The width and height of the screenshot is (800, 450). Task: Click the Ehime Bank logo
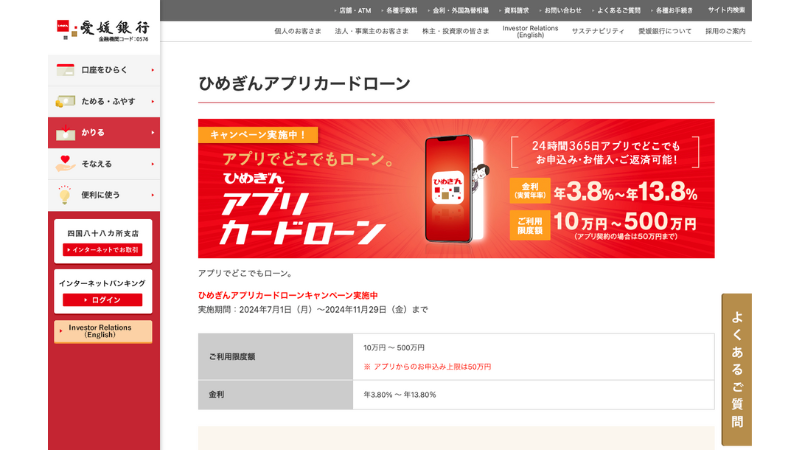[x=103, y=30]
